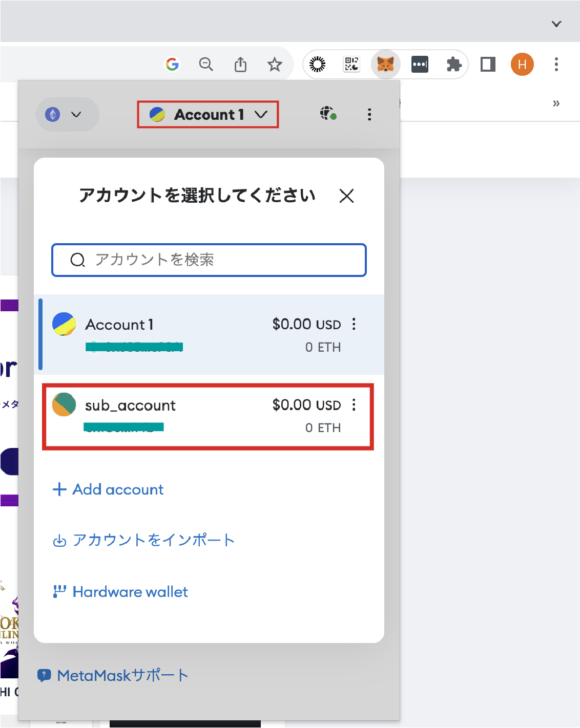Click the zoom magnifier icon in address bar

[206, 65]
